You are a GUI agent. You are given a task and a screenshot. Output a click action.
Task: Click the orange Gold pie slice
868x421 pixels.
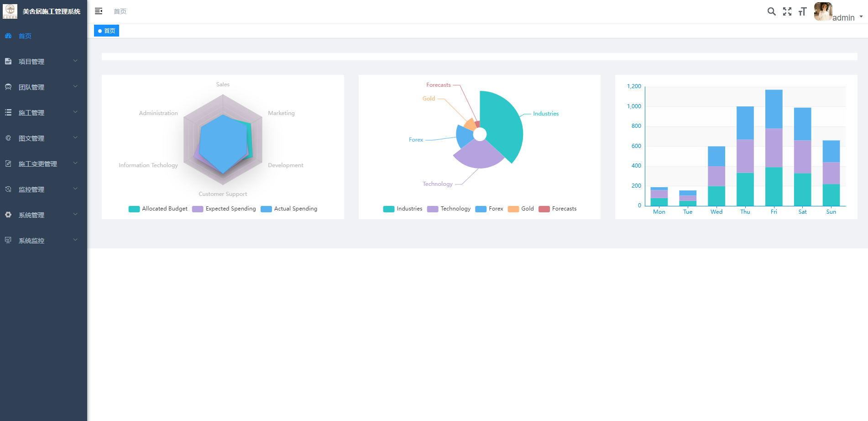470,125
